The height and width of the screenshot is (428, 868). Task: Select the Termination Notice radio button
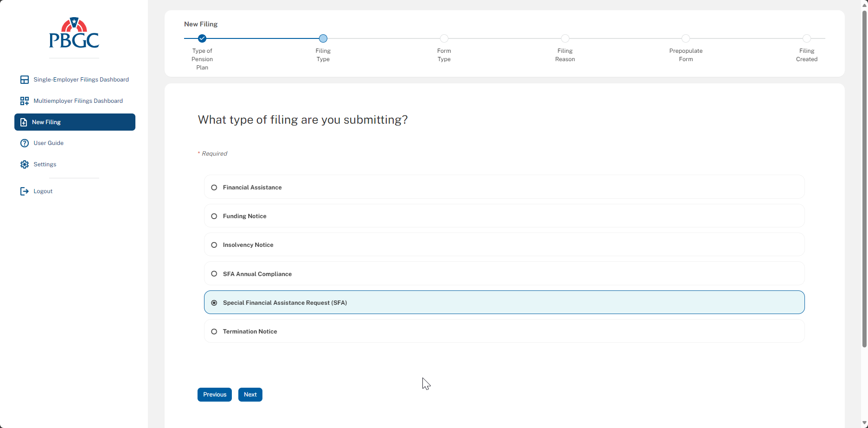[x=214, y=332]
